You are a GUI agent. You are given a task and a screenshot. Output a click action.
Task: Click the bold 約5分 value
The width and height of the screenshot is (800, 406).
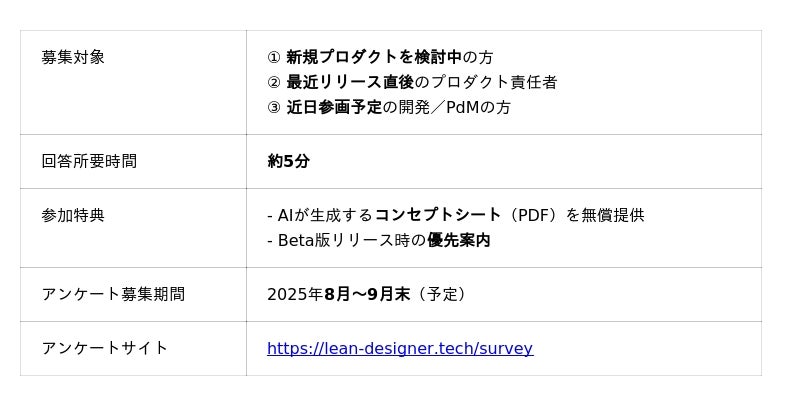coord(288,161)
